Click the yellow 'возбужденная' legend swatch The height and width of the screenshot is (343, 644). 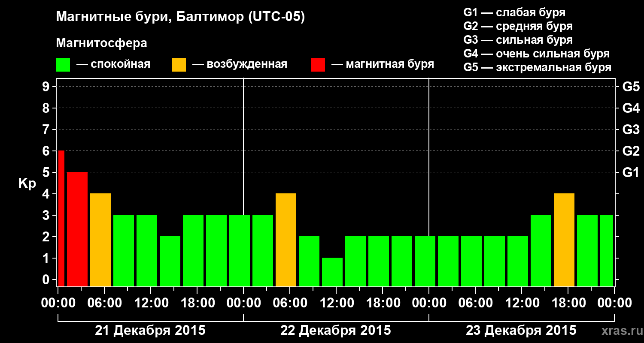179,65
